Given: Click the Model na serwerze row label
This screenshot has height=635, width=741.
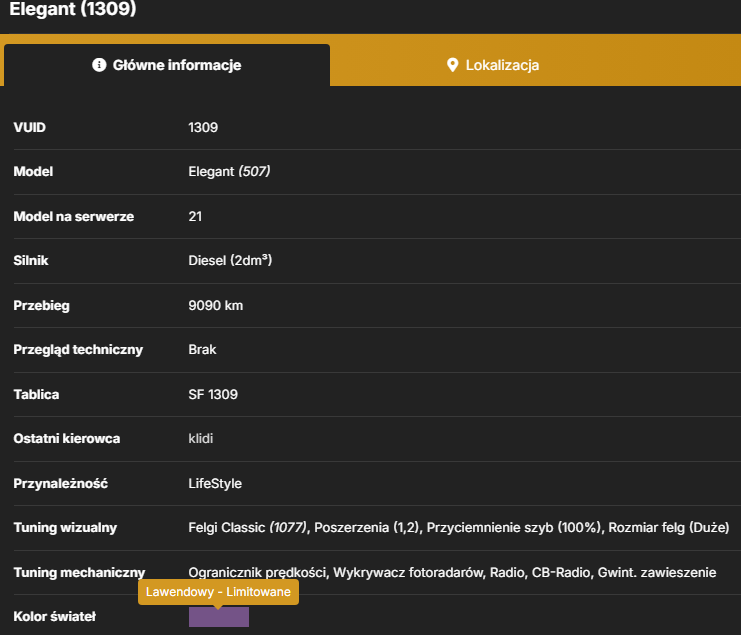Looking at the screenshot, I should tap(74, 216).
